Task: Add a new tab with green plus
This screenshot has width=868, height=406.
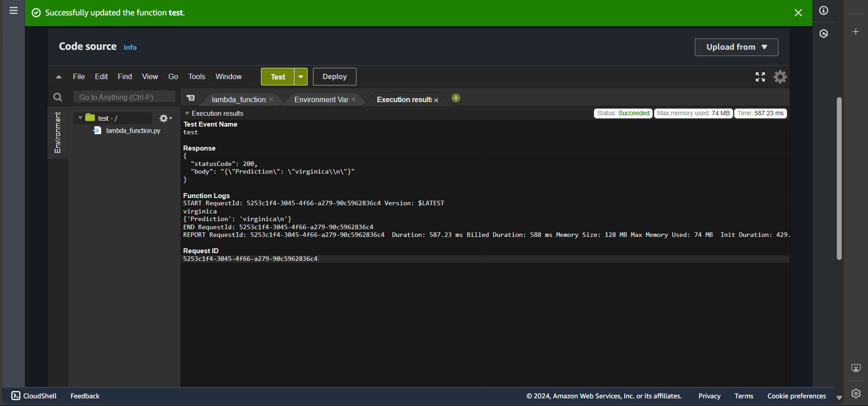Action: point(456,98)
